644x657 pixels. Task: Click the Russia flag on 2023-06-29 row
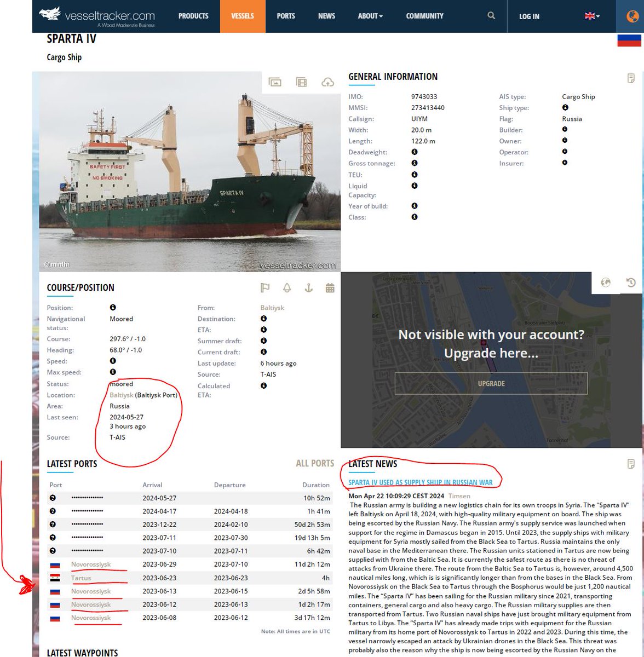click(x=55, y=564)
